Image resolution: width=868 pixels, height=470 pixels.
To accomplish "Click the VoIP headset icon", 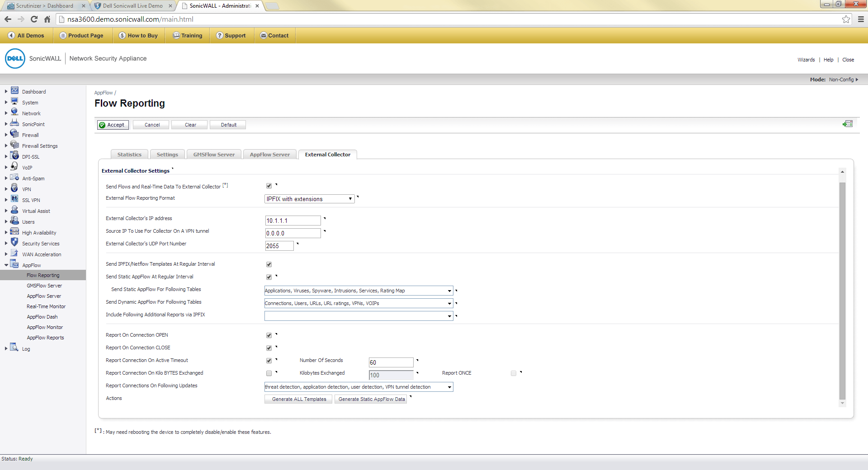I will click(14, 167).
